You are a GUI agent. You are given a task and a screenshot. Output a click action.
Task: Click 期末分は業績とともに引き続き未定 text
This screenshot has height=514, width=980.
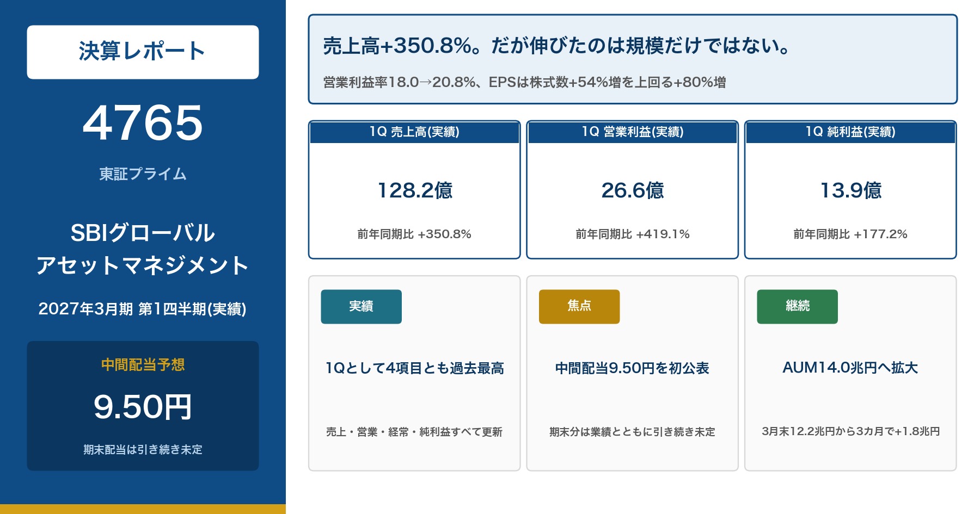click(x=632, y=432)
